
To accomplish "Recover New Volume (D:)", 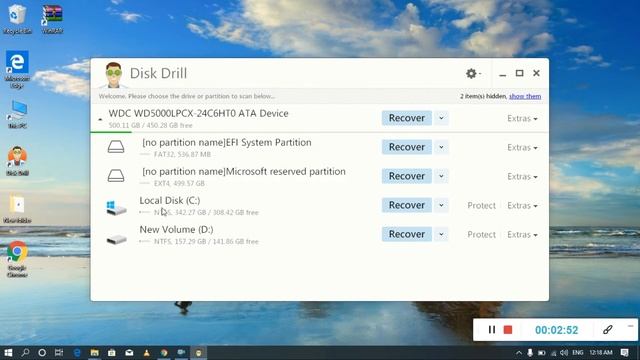I will coord(407,234).
